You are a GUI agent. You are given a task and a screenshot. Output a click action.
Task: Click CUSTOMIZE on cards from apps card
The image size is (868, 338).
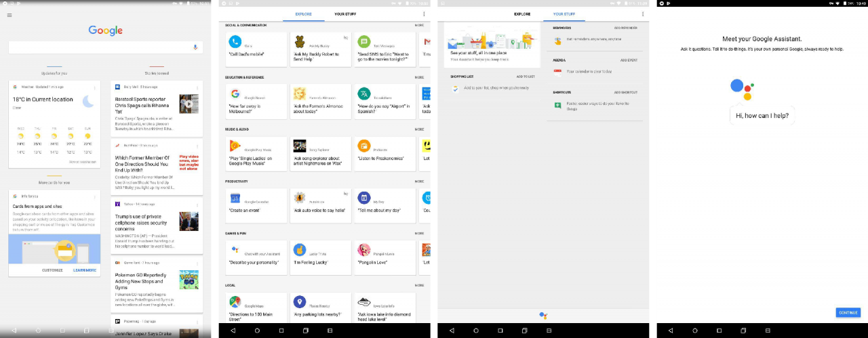[52, 270]
